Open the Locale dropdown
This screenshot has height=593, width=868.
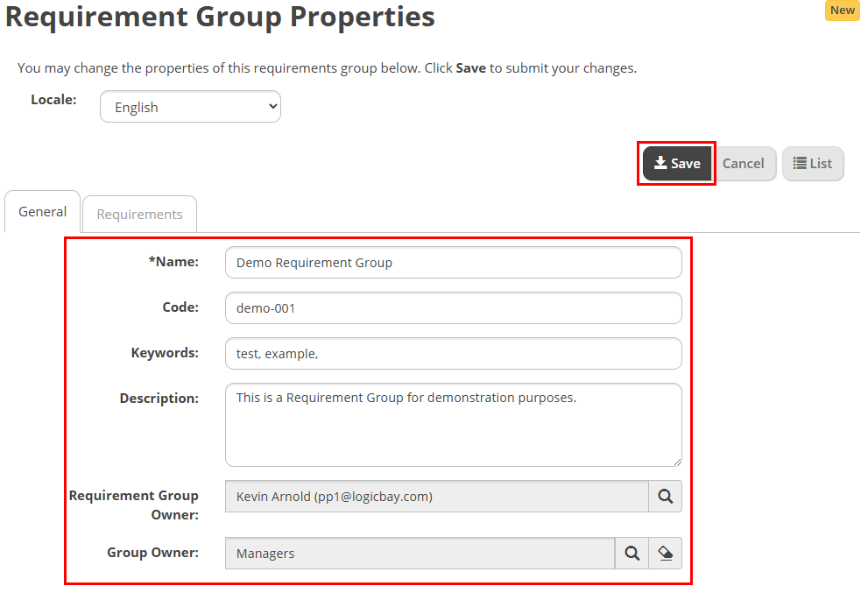coord(190,107)
